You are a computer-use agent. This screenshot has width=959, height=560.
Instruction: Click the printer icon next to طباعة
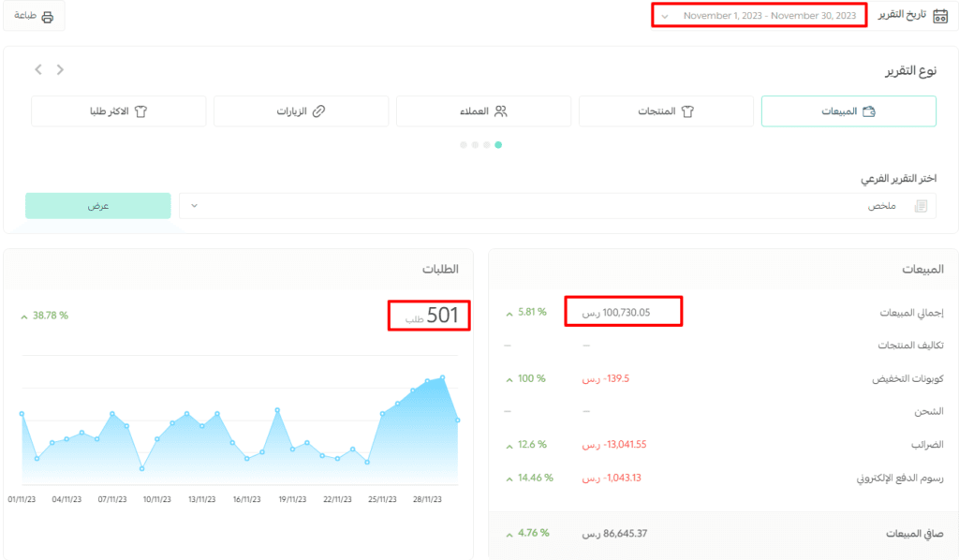click(x=47, y=17)
